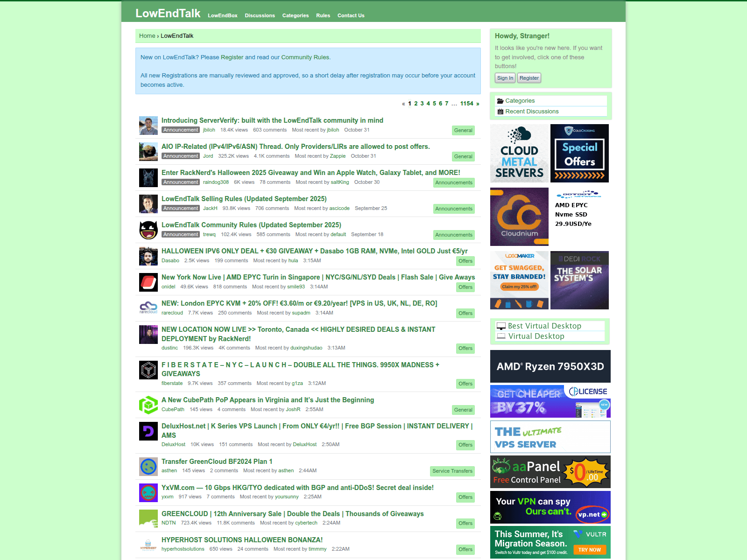Open the AMD Ryzen 7950X3D banner

click(x=550, y=366)
